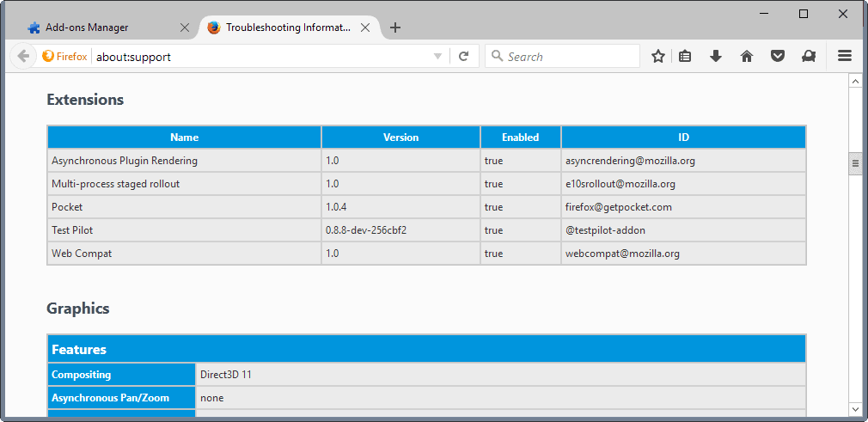Open the hamburger menu

pos(844,56)
